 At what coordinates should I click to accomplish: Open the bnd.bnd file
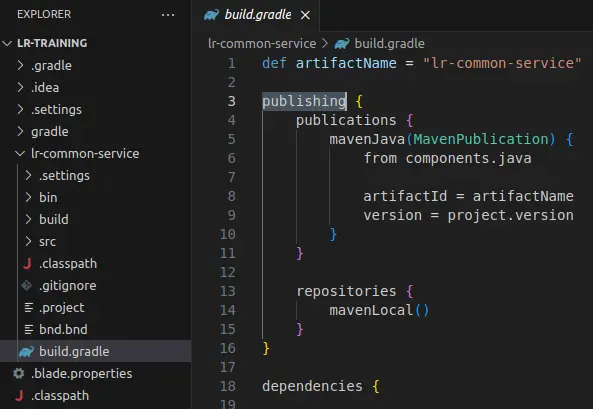click(x=63, y=330)
